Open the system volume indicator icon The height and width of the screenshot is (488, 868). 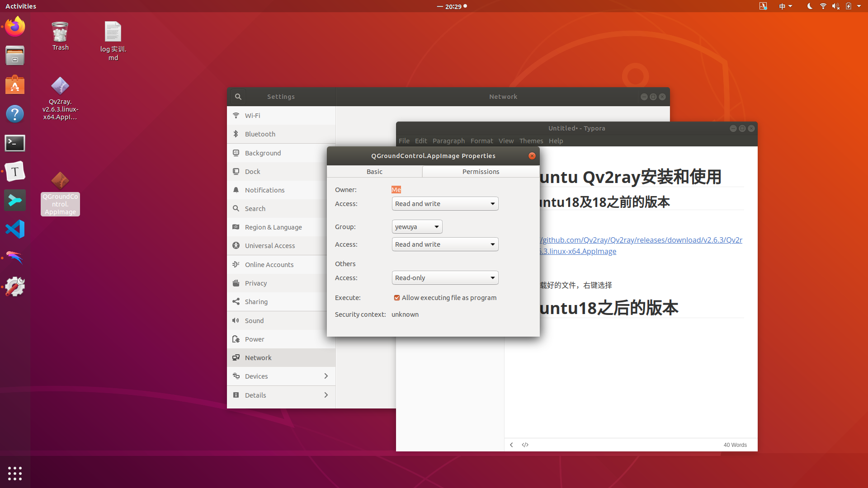click(x=835, y=6)
